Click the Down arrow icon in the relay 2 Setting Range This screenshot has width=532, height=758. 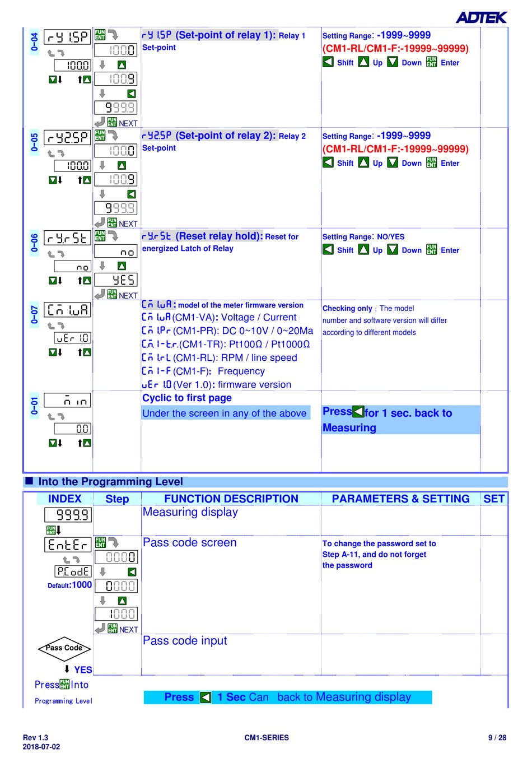[393, 162]
